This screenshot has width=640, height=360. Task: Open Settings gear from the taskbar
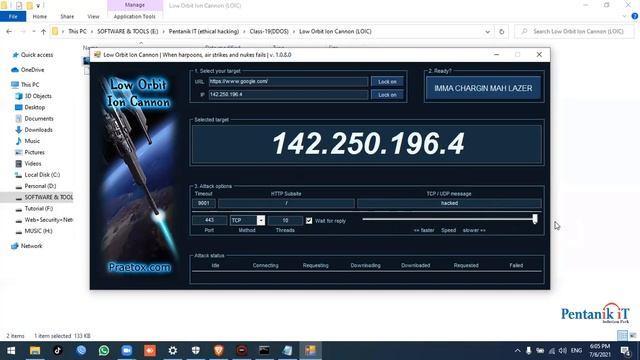(173, 351)
